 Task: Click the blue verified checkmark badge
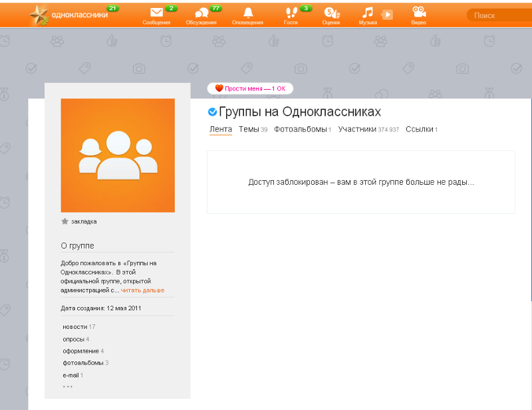click(x=212, y=112)
